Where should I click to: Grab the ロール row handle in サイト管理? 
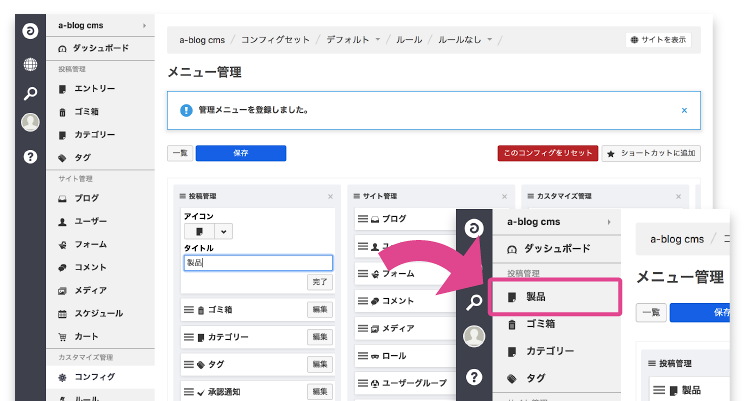363,355
